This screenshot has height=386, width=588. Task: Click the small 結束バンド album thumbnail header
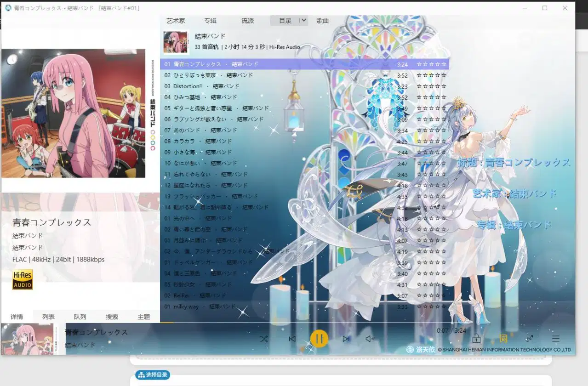pyautogui.click(x=176, y=42)
